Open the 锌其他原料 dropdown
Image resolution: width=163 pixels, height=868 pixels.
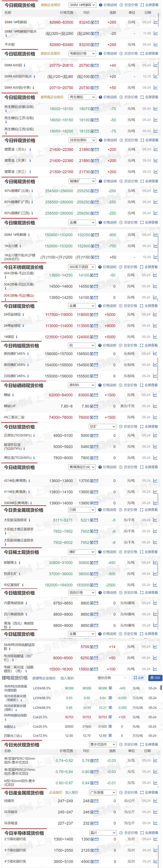click(83, 140)
